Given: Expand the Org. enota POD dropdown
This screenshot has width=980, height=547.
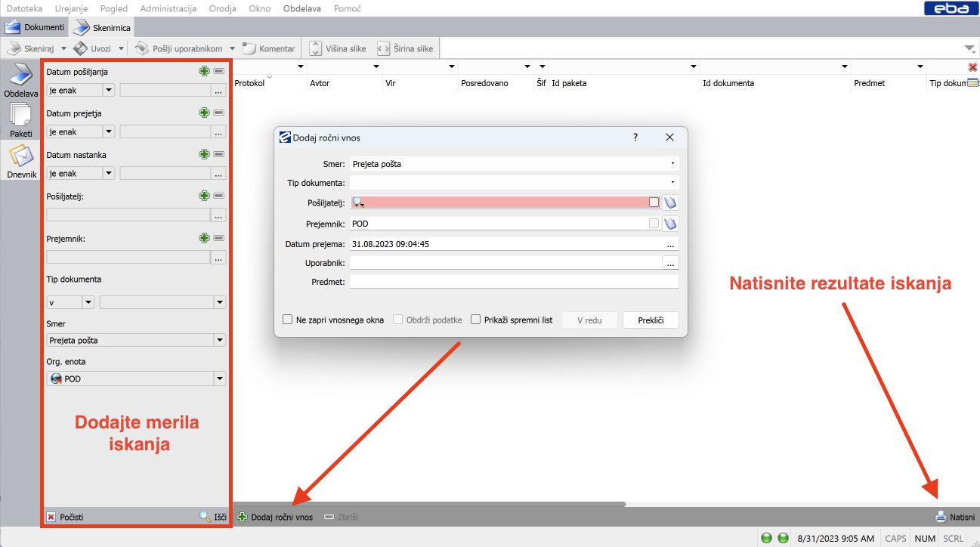Looking at the screenshot, I should click(219, 379).
